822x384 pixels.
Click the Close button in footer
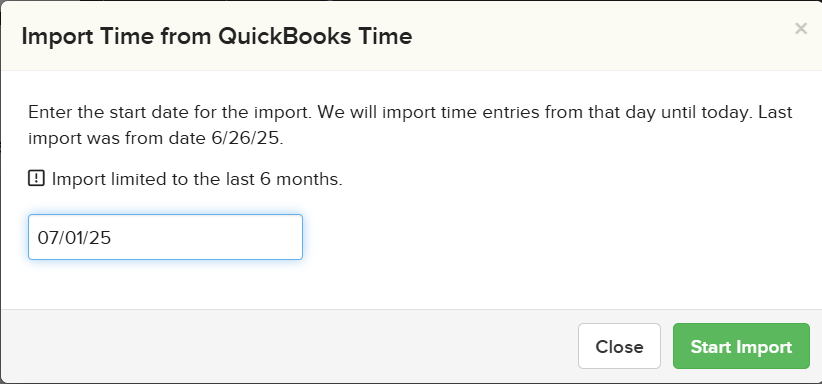[x=619, y=346]
